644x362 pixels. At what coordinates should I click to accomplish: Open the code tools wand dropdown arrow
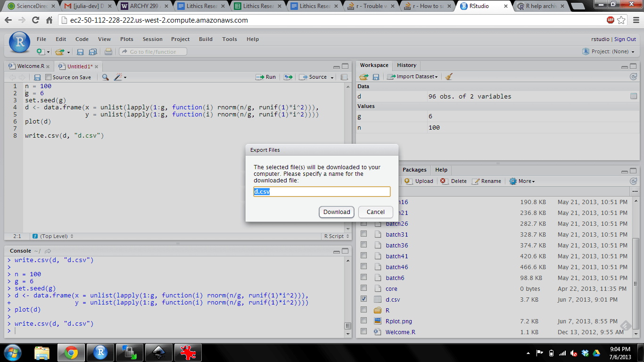pos(125,77)
